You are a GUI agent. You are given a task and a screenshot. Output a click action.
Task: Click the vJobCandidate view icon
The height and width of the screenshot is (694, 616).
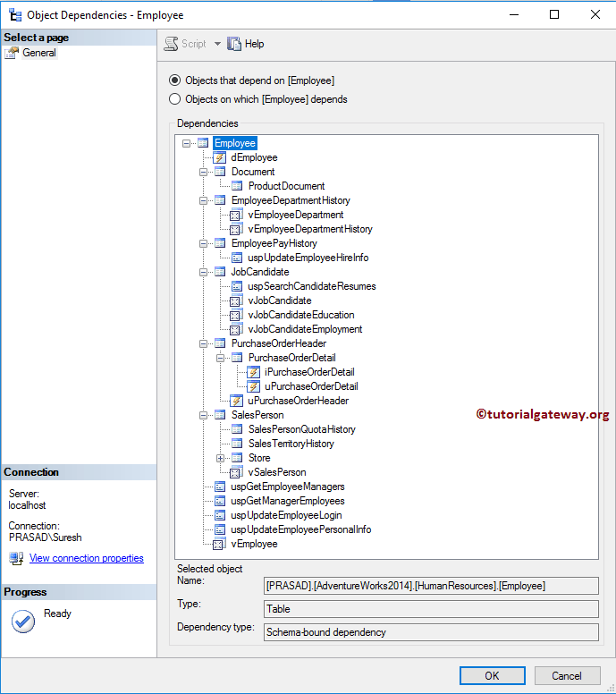coord(236,300)
